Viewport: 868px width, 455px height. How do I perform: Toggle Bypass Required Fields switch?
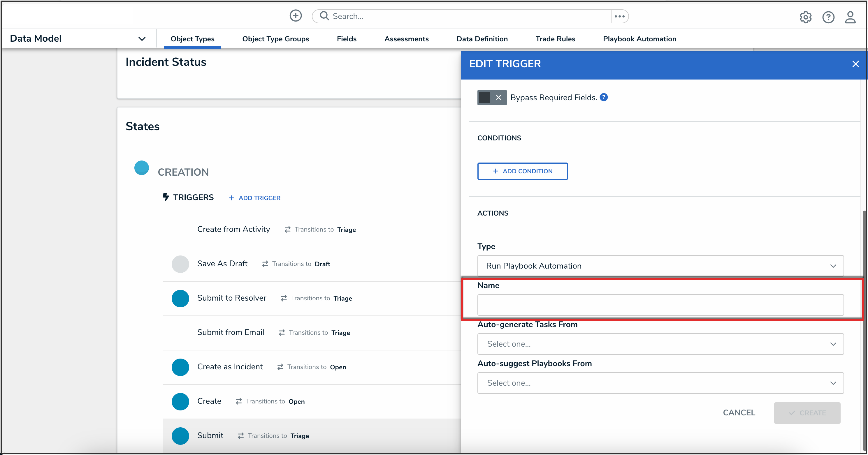(x=492, y=98)
